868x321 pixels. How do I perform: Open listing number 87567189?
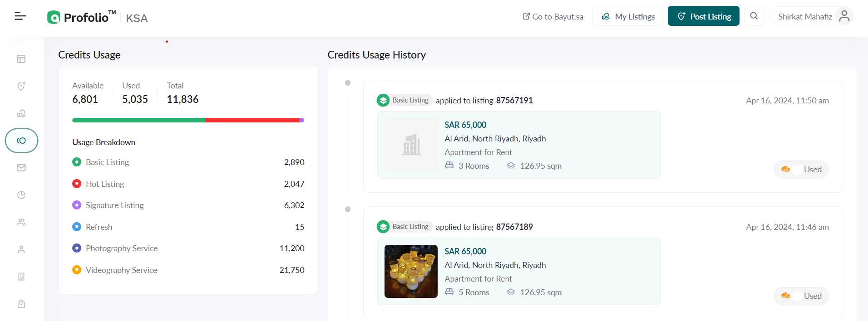click(514, 227)
